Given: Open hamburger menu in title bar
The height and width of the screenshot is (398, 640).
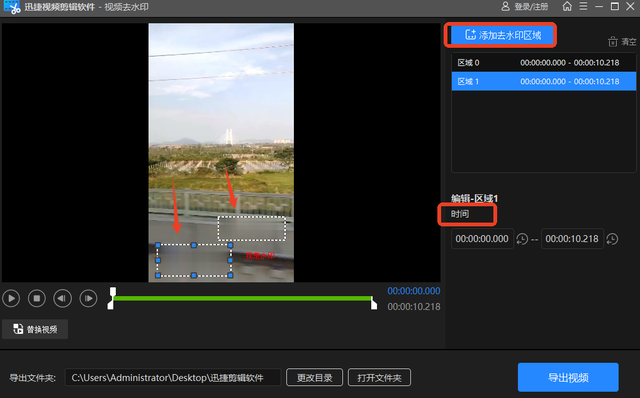Looking at the screenshot, I should (583, 6).
